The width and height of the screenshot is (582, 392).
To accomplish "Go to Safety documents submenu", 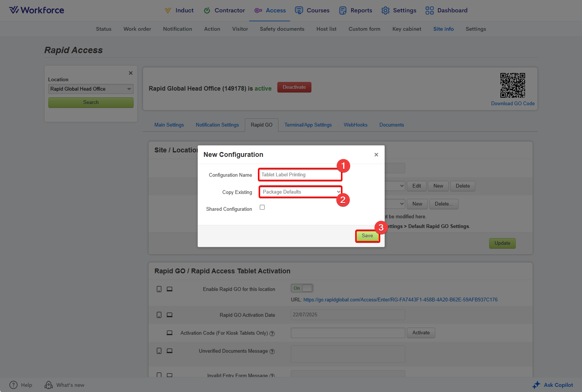I will coord(282,29).
